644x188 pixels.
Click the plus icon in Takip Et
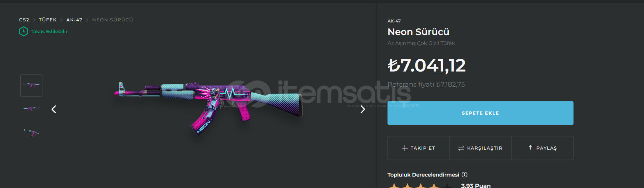[x=405, y=148]
